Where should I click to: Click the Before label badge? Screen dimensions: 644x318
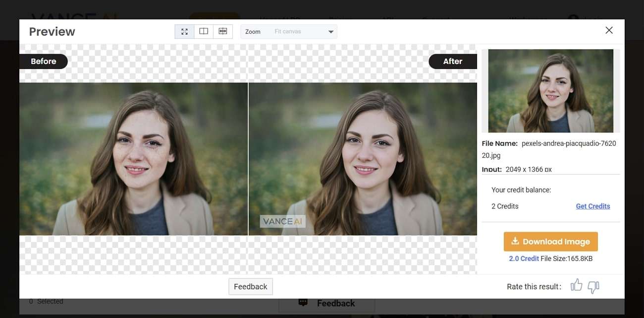[43, 61]
